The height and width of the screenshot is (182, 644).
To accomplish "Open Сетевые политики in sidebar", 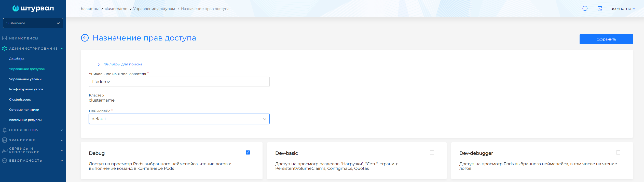I will click(24, 110).
